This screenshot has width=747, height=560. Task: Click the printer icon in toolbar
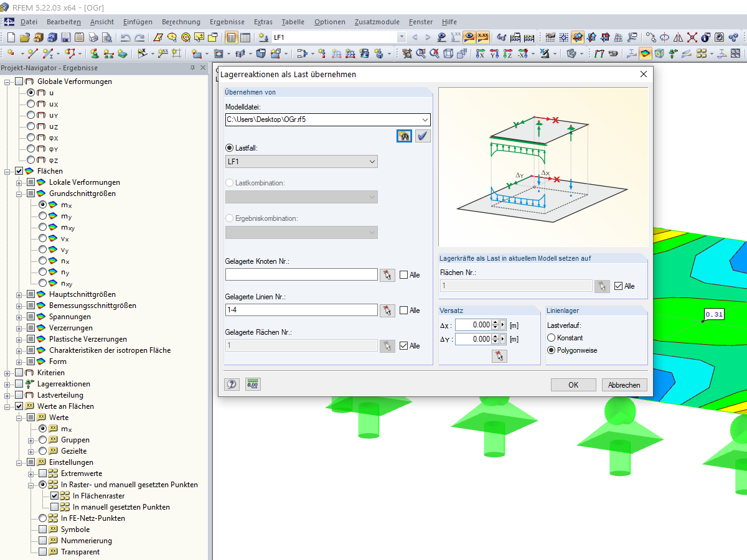[x=93, y=37]
